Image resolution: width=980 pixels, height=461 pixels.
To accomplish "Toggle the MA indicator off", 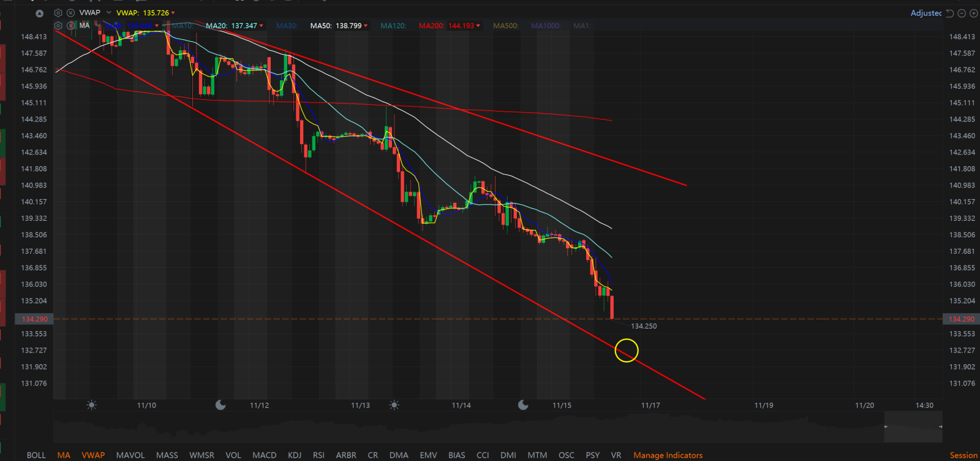I will (x=64, y=455).
